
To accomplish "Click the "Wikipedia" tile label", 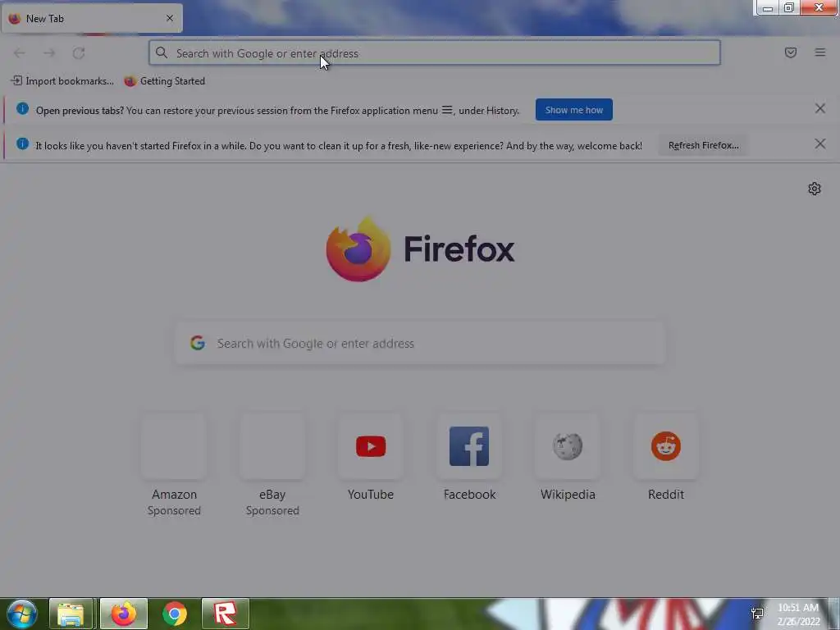I will point(568,495).
